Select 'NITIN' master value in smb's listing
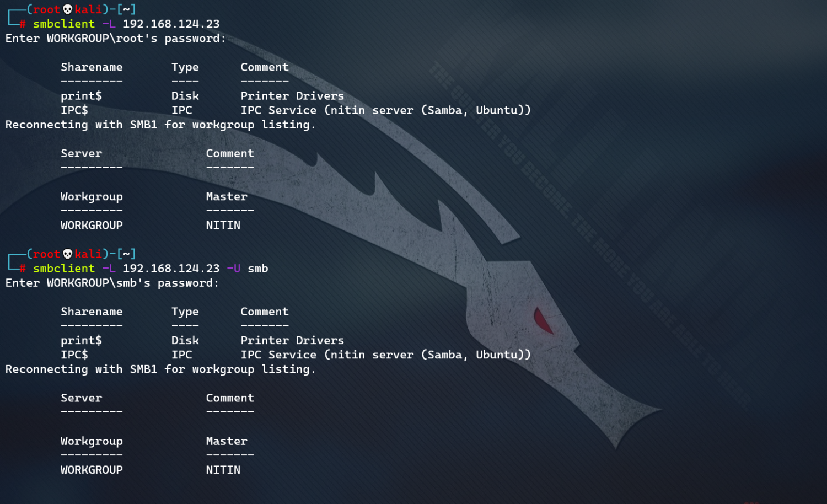The height and width of the screenshot is (504, 827). click(223, 470)
